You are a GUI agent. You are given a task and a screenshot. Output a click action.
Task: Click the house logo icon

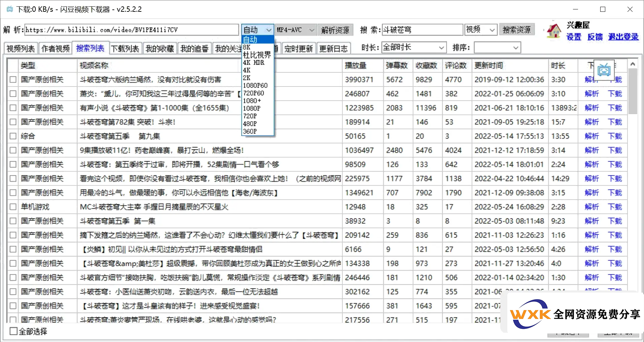point(554,31)
